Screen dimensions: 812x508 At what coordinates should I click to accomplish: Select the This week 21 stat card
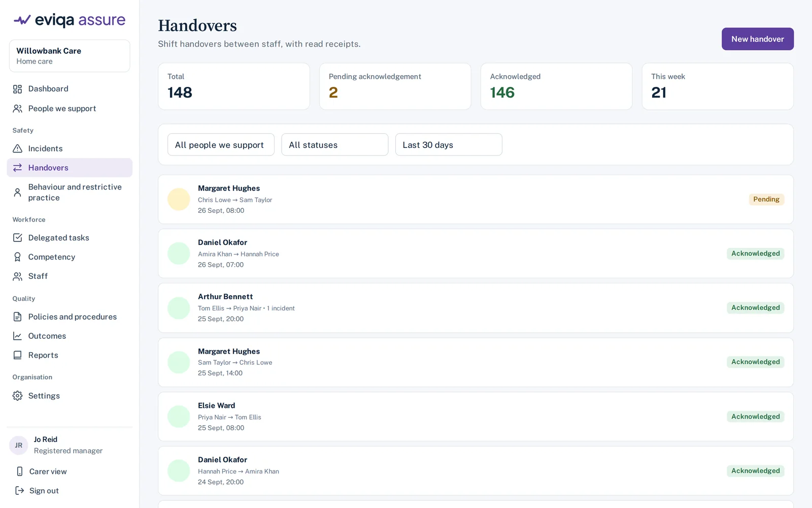pyautogui.click(x=718, y=86)
